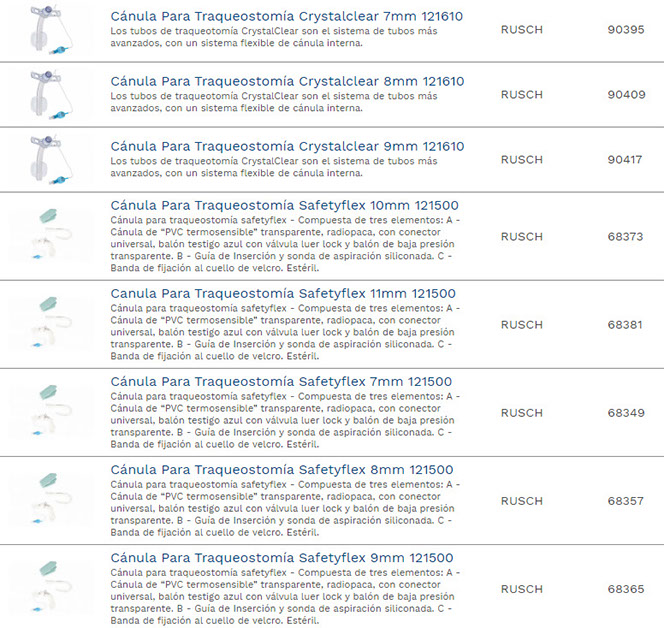Open Cánula Para Traqueostomía Crystalclear 7mm link

(x=287, y=17)
